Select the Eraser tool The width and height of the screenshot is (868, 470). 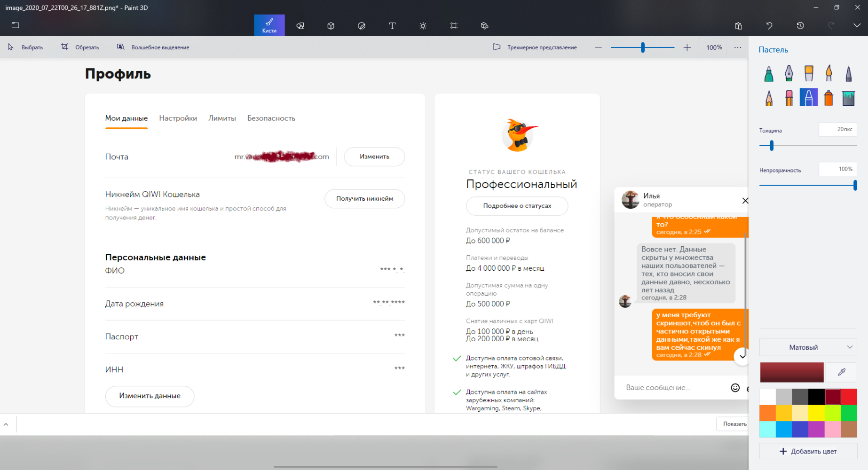[789, 98]
